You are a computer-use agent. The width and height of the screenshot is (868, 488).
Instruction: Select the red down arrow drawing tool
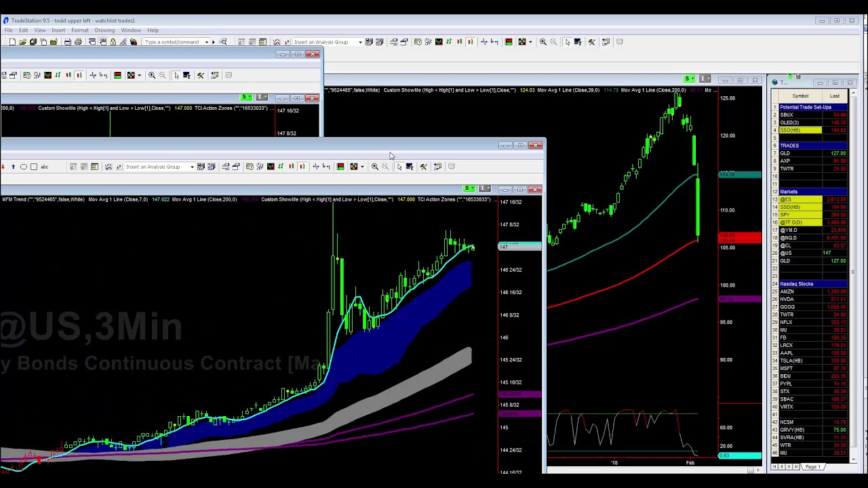[3, 166]
